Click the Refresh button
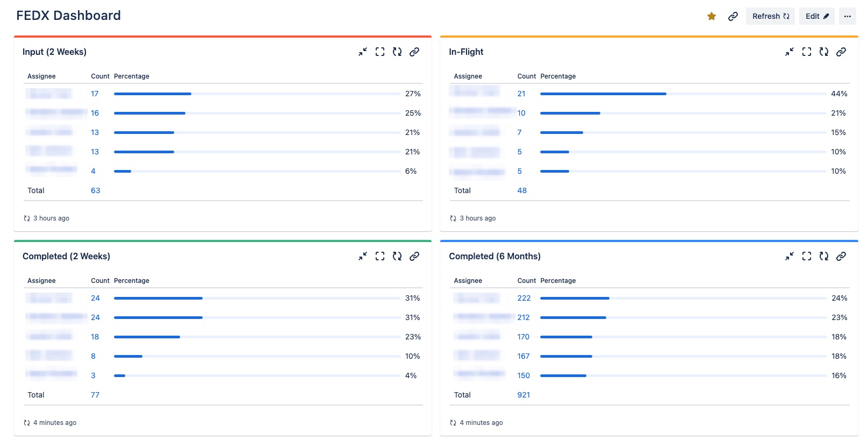The width and height of the screenshot is (868, 440). [x=770, y=16]
